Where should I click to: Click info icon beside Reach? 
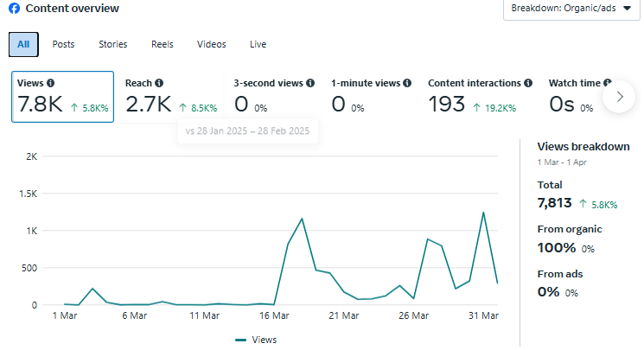[x=159, y=83]
